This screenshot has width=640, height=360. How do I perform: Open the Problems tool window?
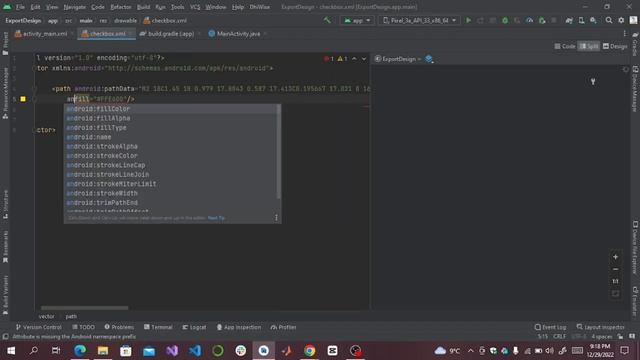click(x=119, y=327)
